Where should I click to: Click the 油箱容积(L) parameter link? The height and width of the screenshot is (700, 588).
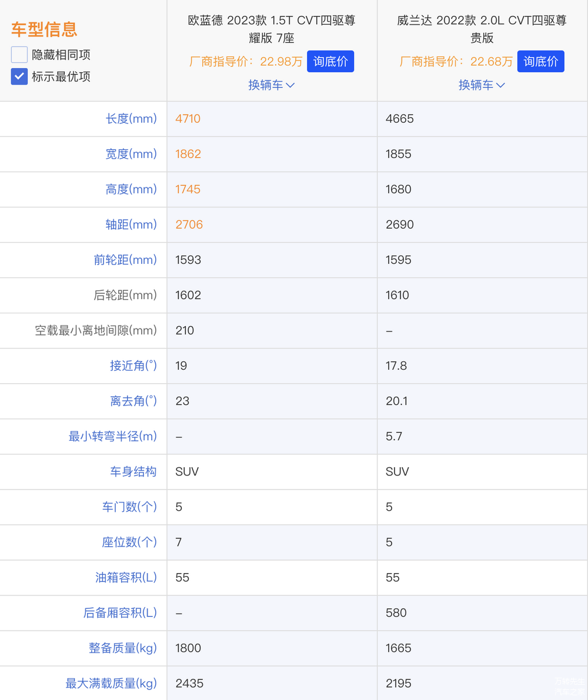point(126,577)
